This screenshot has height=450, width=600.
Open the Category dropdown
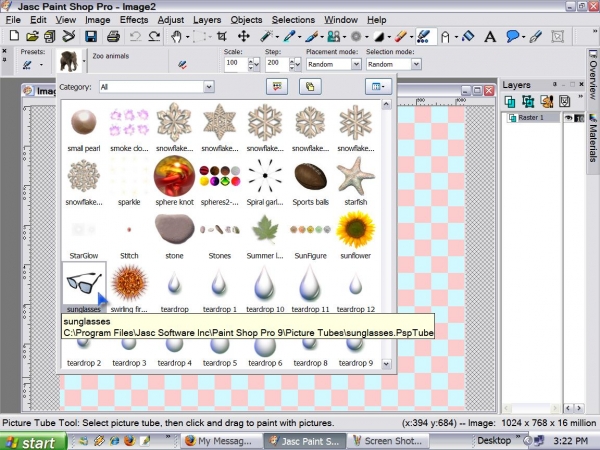tap(209, 87)
